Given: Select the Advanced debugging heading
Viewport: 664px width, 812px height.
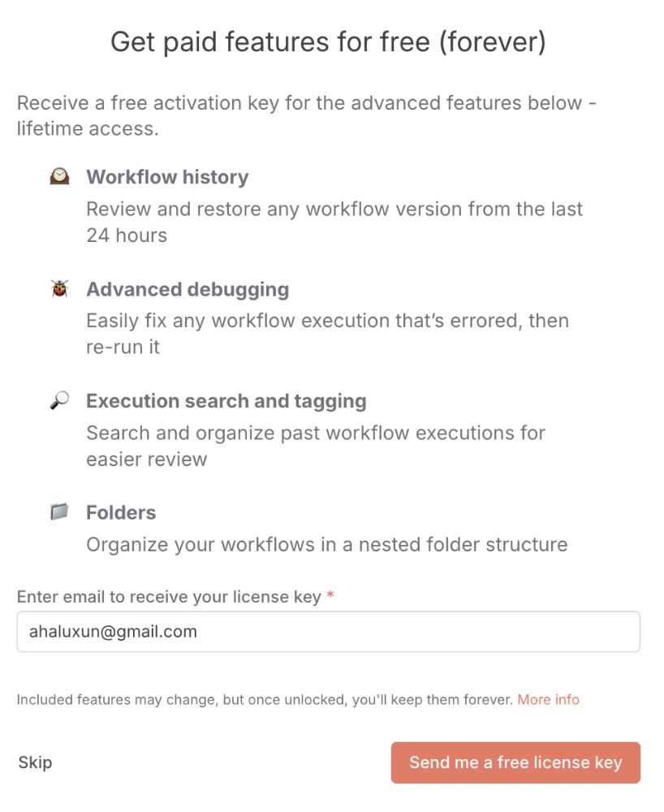Looking at the screenshot, I should (188, 289).
